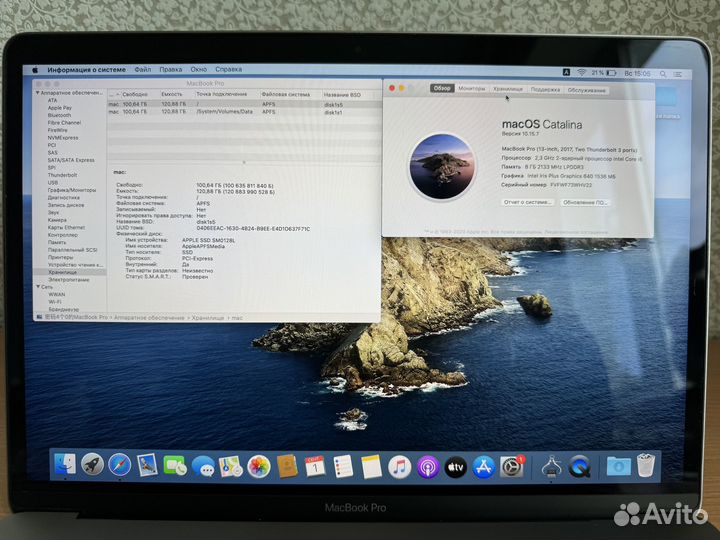Close the About This Mac window
720x540 pixels.
tap(392, 88)
